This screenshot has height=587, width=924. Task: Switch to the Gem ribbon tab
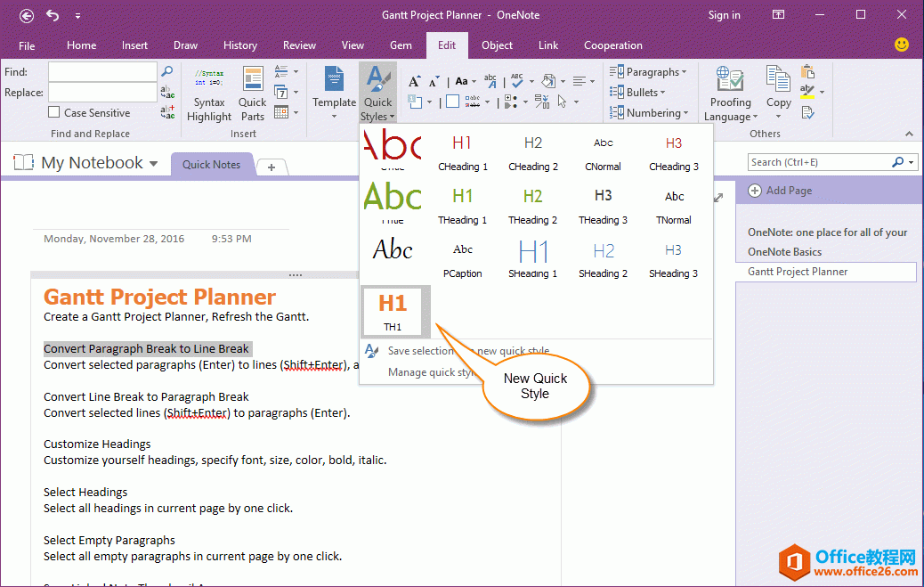click(x=401, y=45)
